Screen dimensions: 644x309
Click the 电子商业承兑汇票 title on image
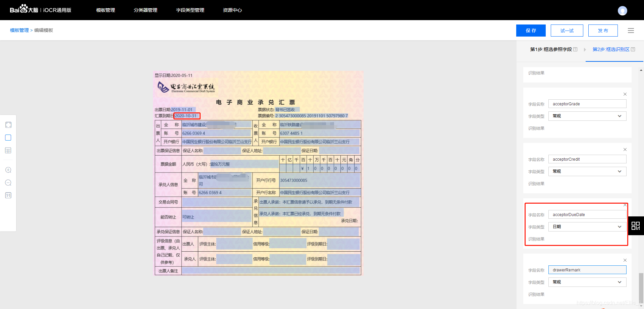point(256,102)
